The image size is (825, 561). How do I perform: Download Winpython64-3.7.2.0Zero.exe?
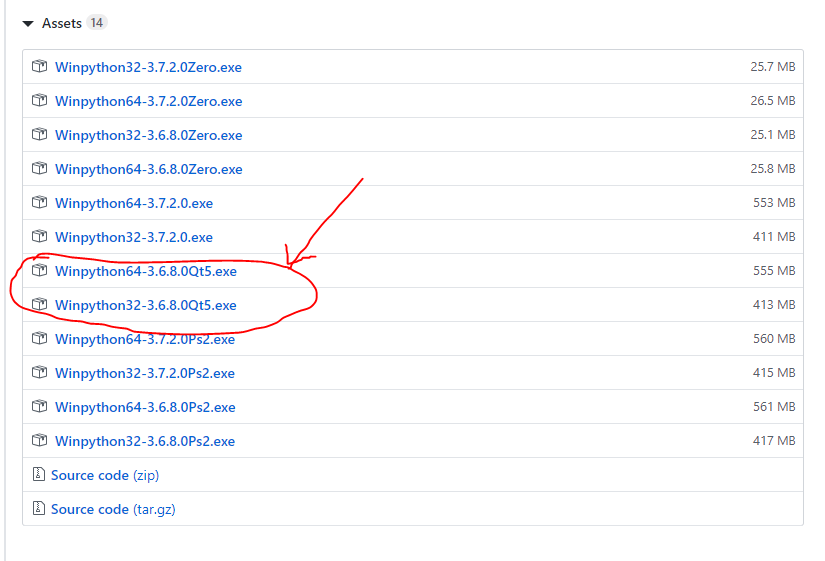148,101
